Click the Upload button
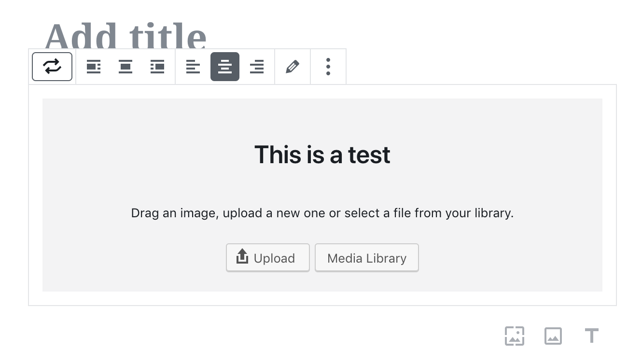 (x=268, y=258)
